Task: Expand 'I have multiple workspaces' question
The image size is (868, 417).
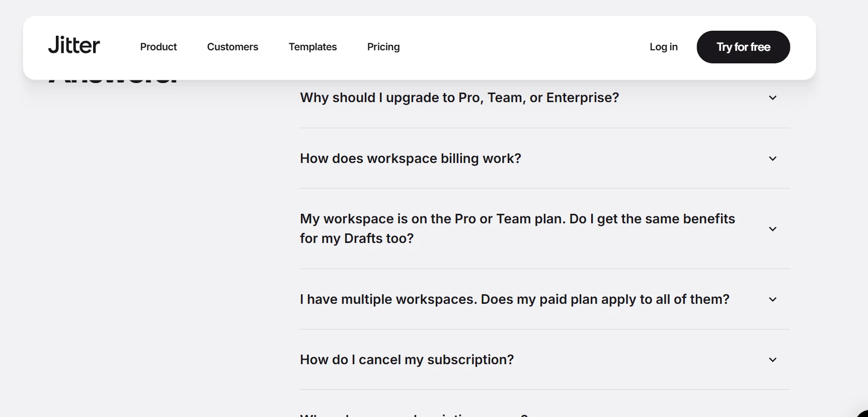Action: pos(514,299)
